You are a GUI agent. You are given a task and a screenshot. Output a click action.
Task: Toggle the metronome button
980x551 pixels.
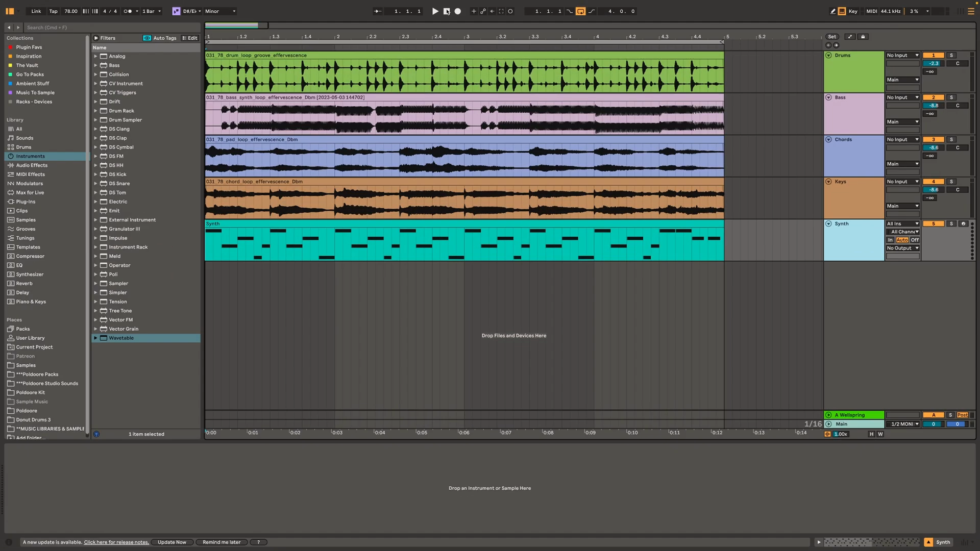[128, 11]
